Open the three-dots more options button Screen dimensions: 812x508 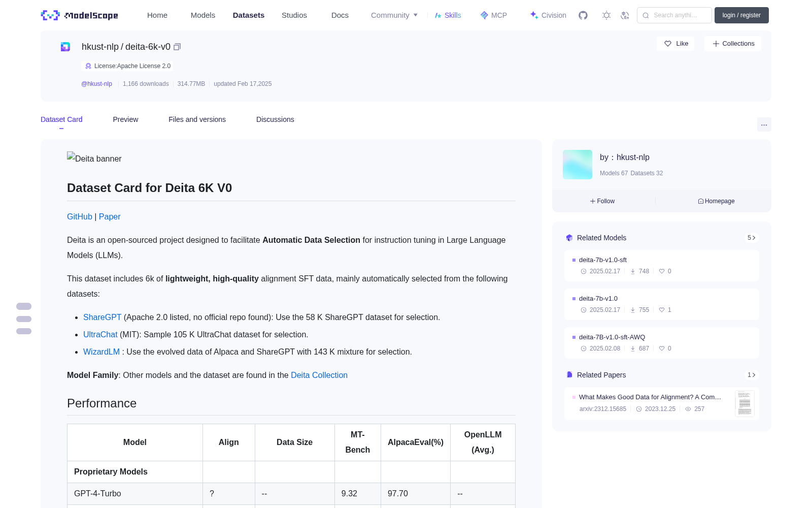coord(764,124)
